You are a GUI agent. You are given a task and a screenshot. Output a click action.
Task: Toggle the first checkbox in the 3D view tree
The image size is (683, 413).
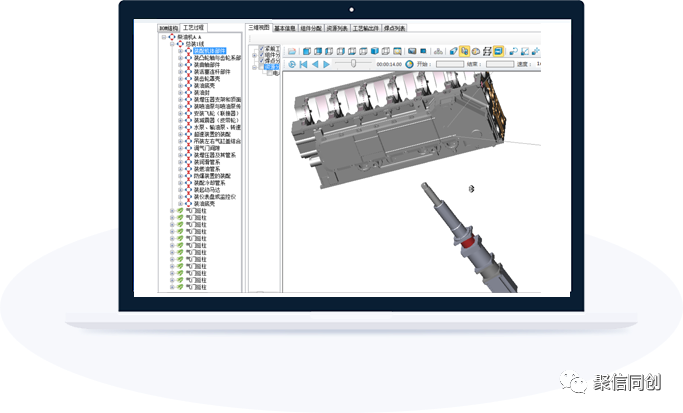pyautogui.click(x=261, y=49)
